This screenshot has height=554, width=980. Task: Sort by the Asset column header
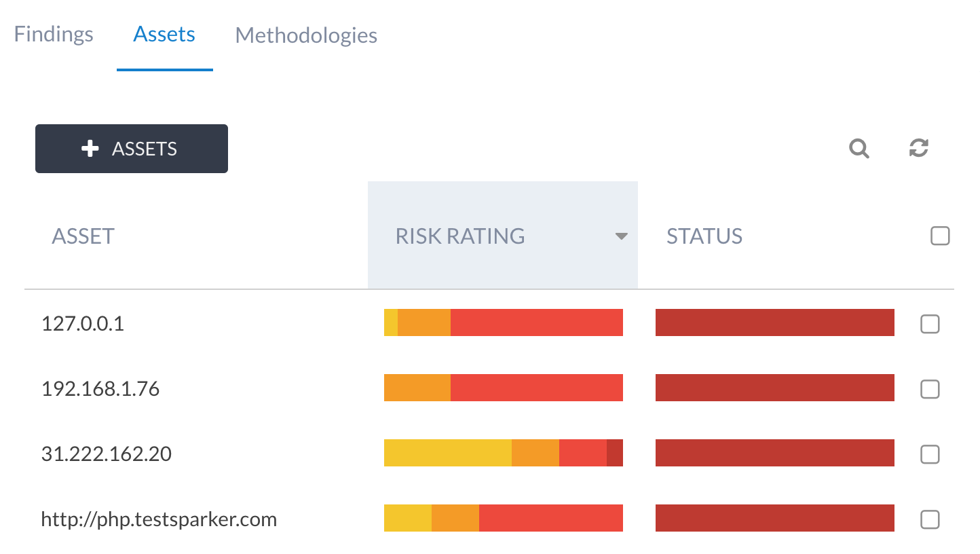point(83,236)
